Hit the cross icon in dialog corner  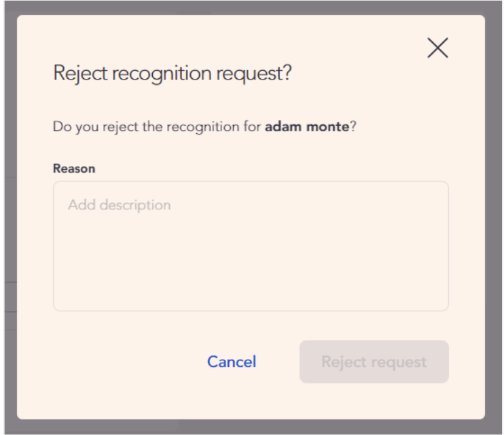(x=437, y=48)
